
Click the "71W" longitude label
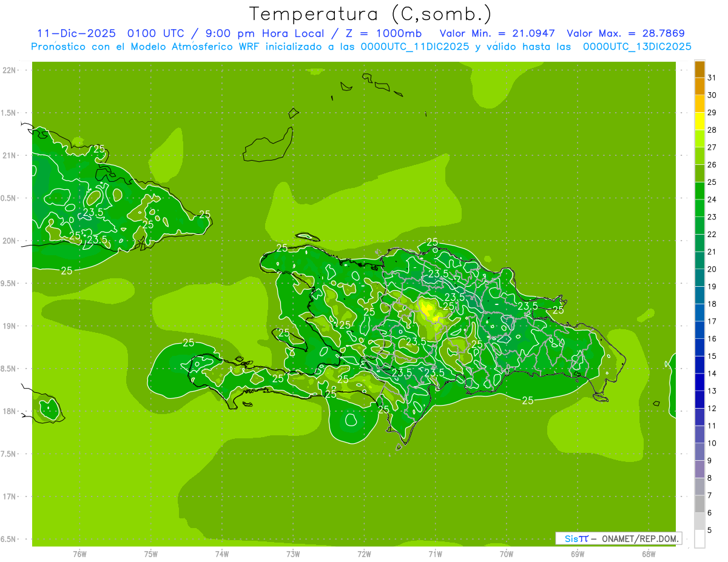tap(435, 554)
